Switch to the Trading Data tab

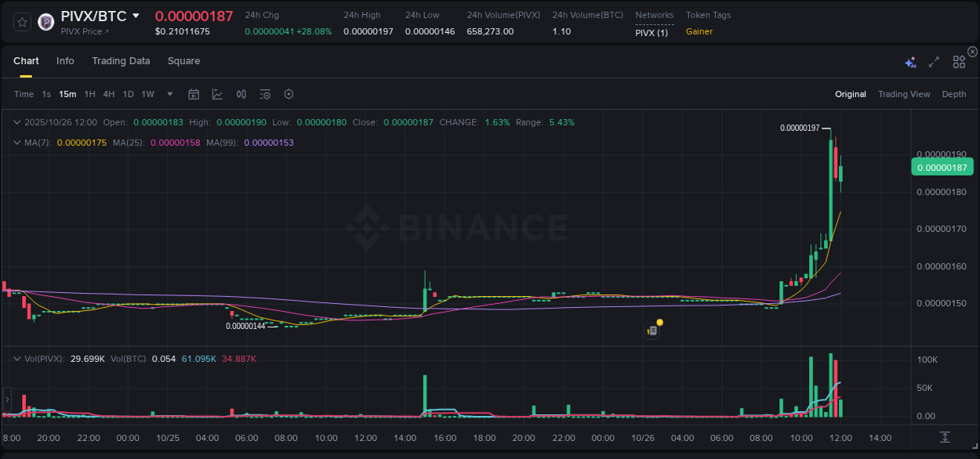click(x=121, y=60)
